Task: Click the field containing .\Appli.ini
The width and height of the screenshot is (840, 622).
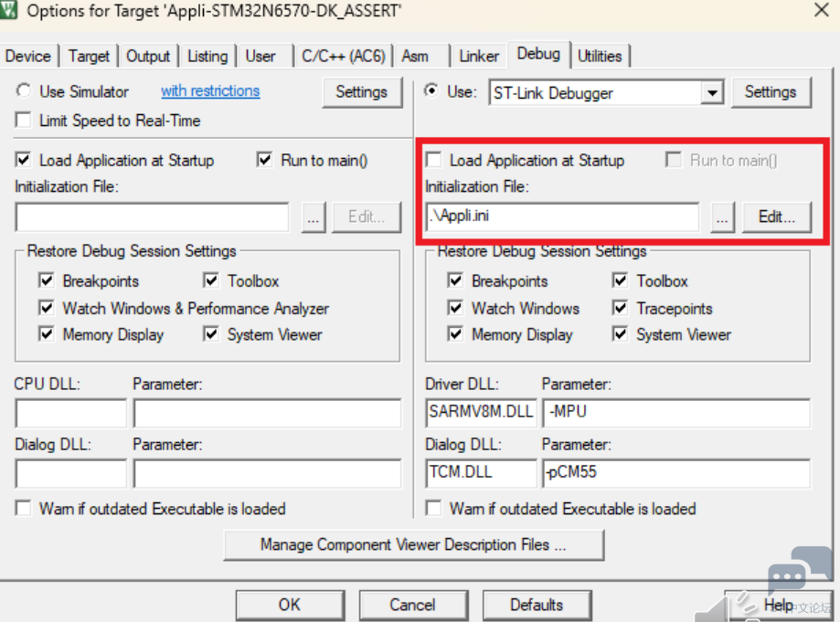Action: (x=562, y=216)
